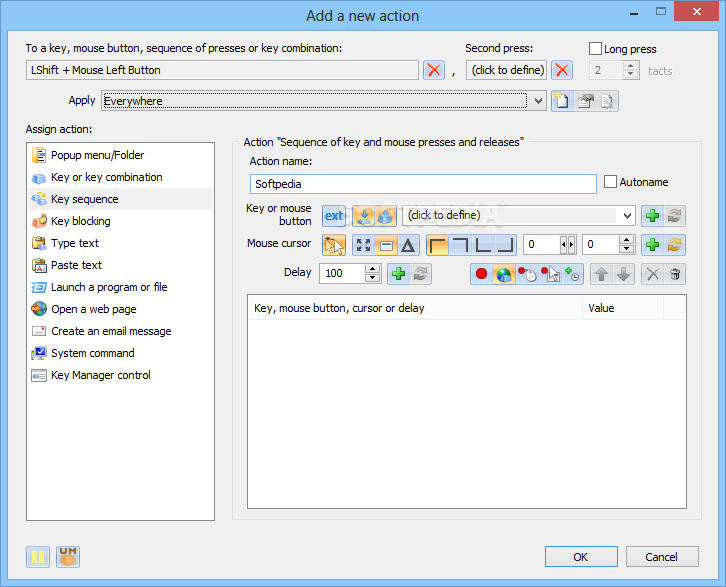
Task: Click the UM button in the corner
Action: pos(68,557)
